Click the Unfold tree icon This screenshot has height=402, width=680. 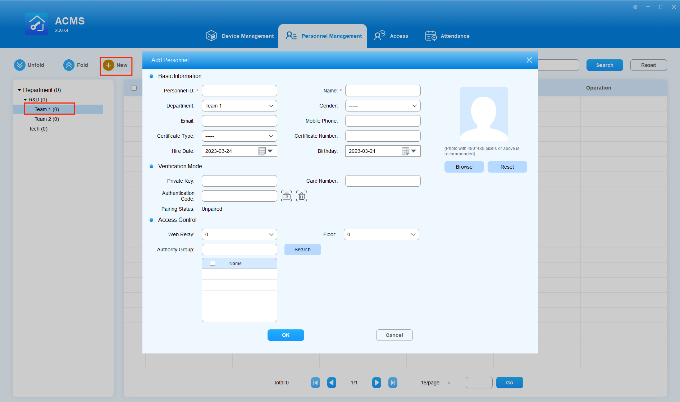click(x=20, y=65)
